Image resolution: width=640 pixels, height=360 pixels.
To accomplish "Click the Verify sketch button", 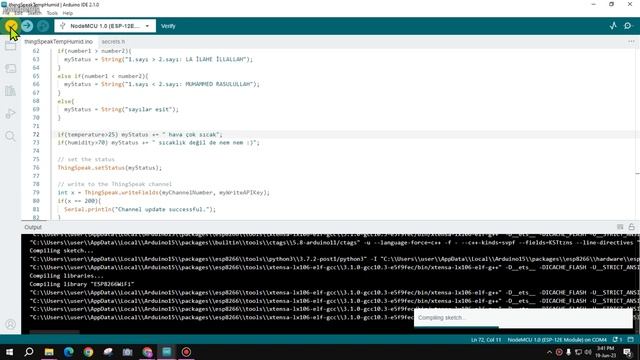I will 11,26.
